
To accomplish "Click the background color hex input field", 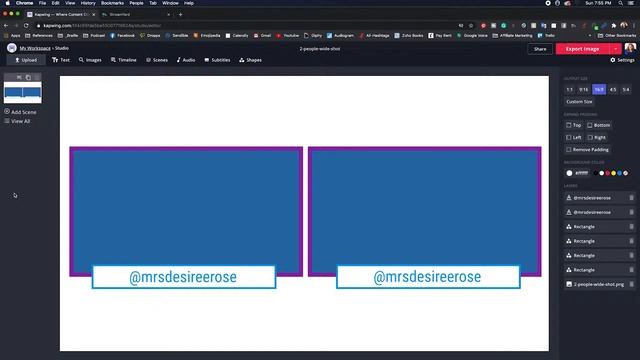I will click(x=581, y=173).
